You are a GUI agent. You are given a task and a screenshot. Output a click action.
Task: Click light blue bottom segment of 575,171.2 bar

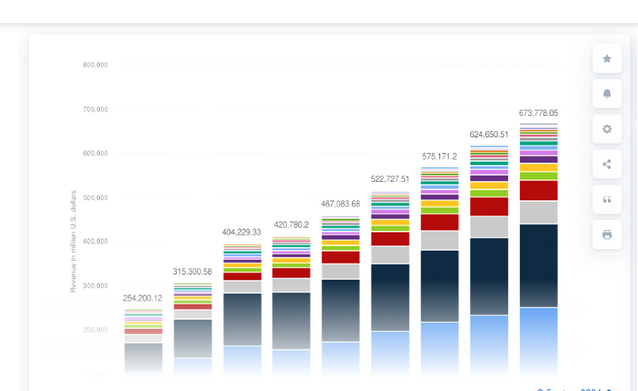coord(439,349)
